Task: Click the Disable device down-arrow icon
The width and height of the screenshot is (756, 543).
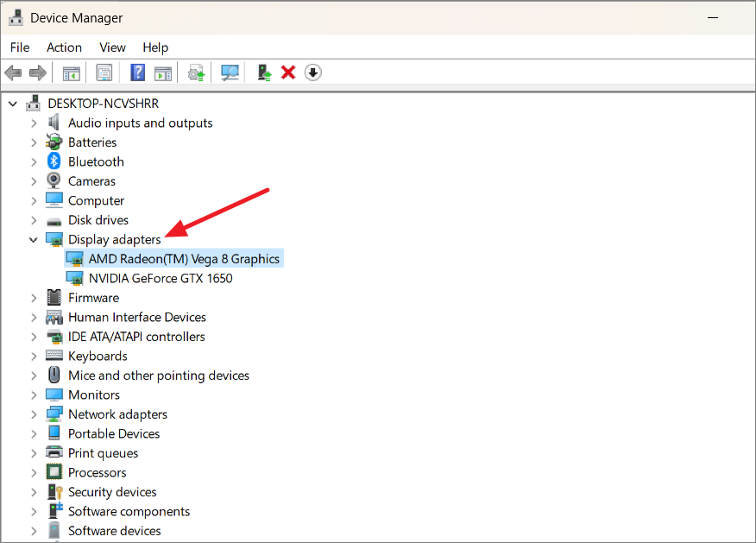Action: (x=313, y=73)
